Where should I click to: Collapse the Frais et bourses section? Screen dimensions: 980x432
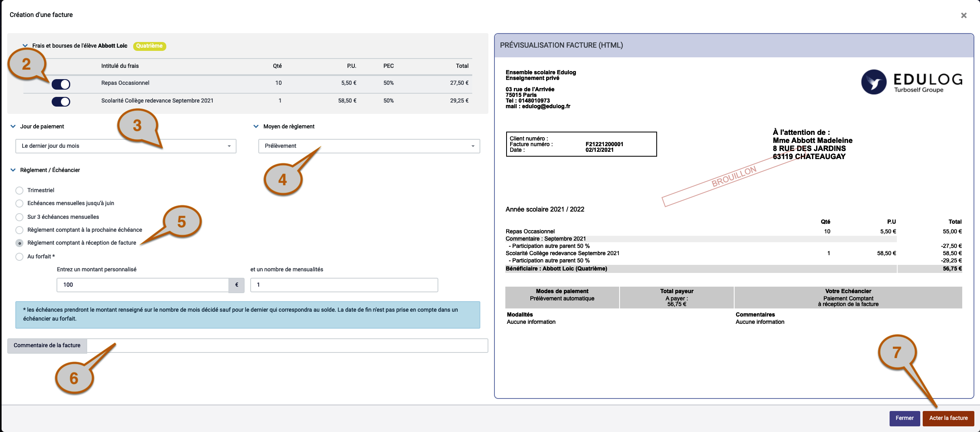pos(25,46)
